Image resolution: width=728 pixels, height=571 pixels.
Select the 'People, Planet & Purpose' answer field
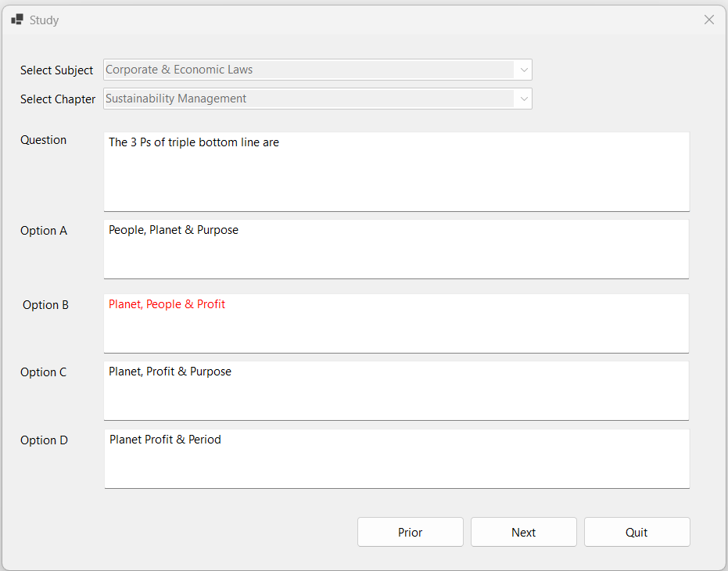(x=396, y=249)
